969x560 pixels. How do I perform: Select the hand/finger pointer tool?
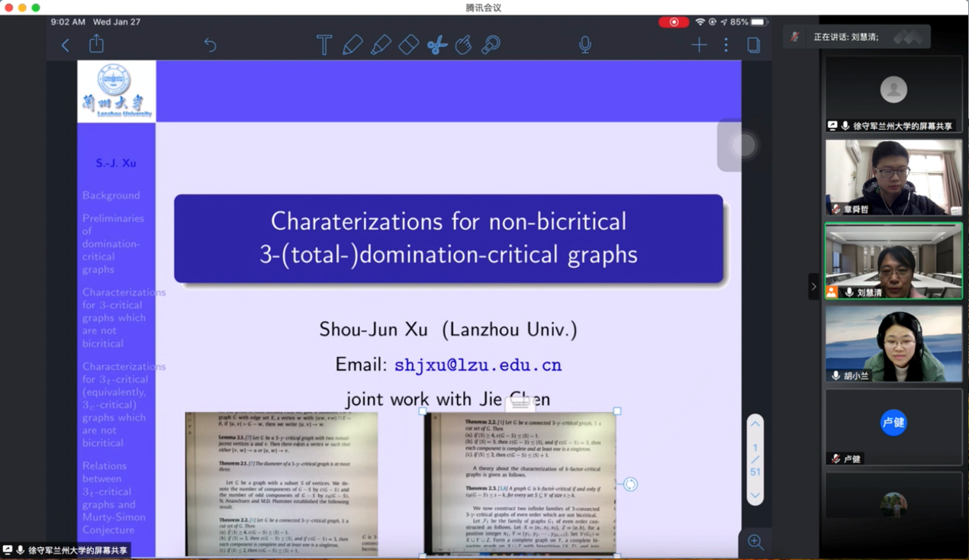coord(463,45)
